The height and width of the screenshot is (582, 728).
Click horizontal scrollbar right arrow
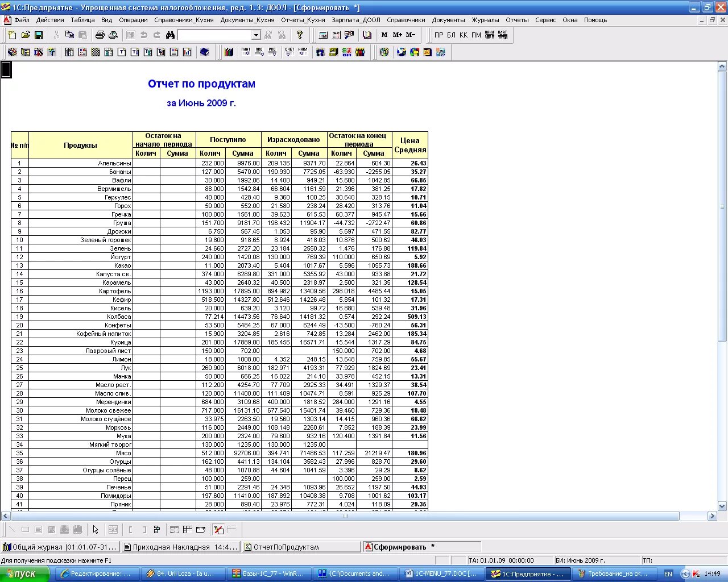[712, 516]
